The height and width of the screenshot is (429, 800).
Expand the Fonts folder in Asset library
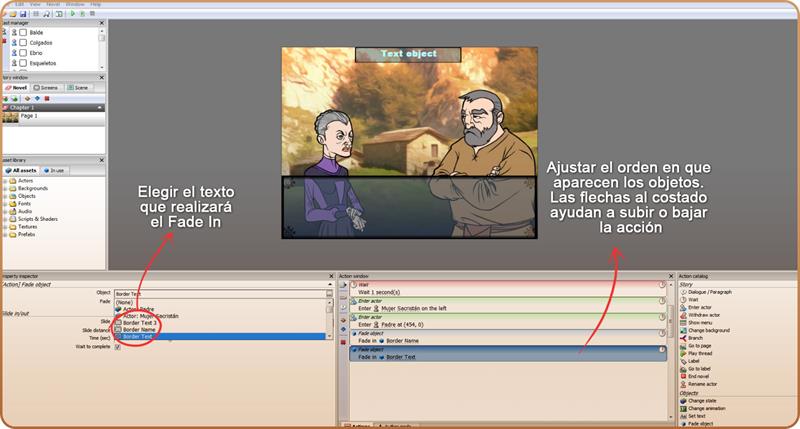tap(5, 204)
